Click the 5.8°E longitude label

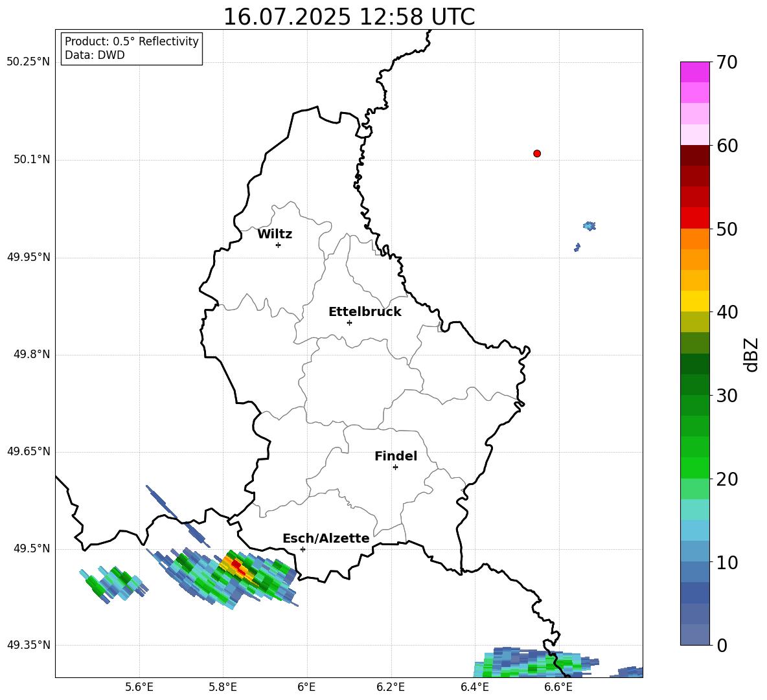click(223, 687)
